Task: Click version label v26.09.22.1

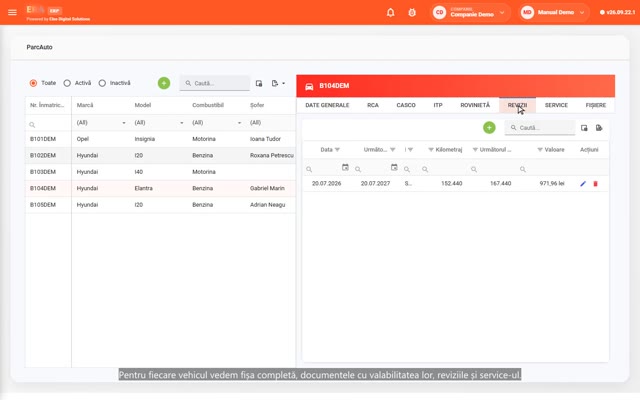Action: tap(620, 12)
